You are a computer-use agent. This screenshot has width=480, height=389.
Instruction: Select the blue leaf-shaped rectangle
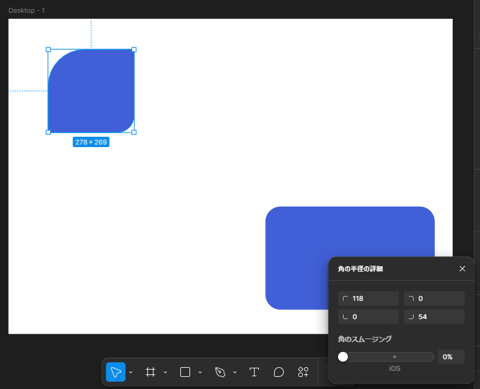91,91
